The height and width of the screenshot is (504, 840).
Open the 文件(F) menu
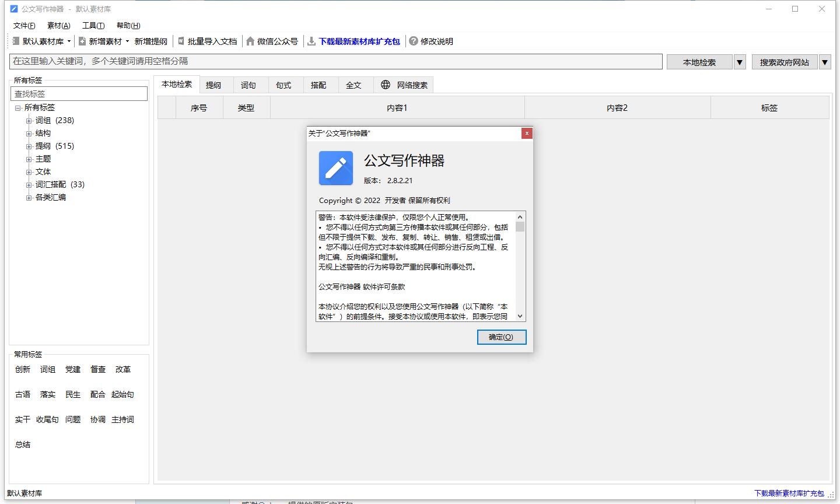[24, 26]
